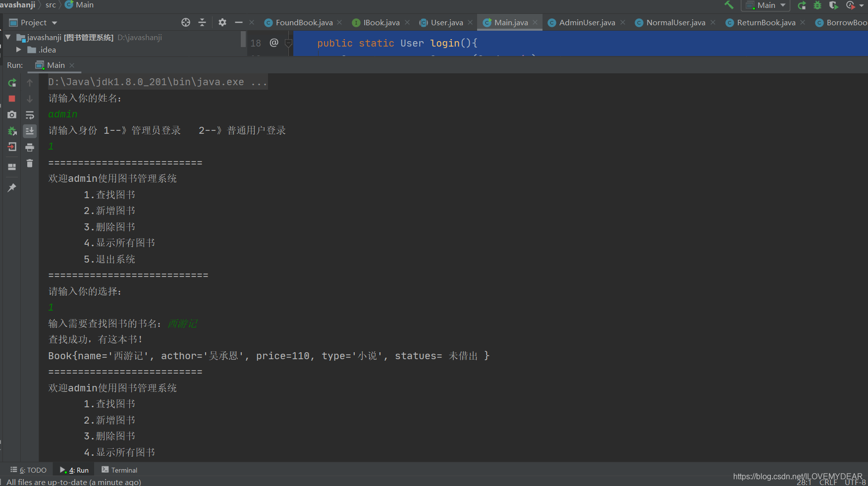This screenshot has width=868, height=486.
Task: Click the Book{name='西游记' output line
Action: 269,356
